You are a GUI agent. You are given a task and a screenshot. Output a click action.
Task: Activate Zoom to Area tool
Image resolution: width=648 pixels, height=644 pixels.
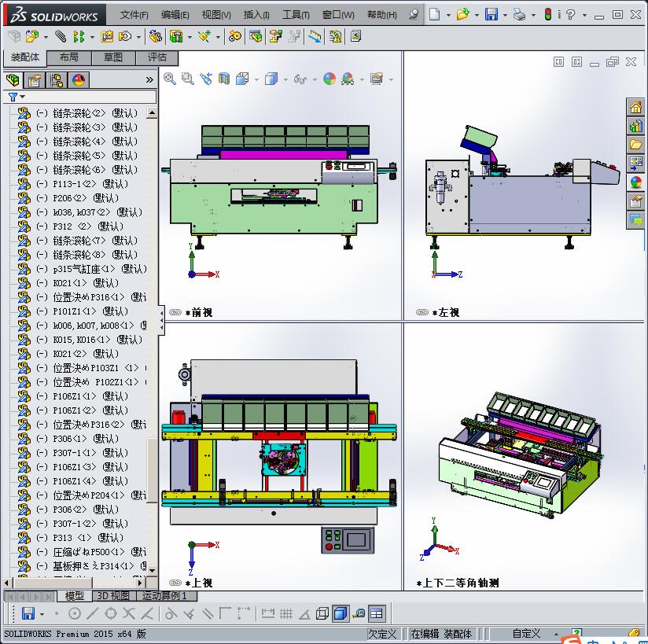pyautogui.click(x=188, y=79)
